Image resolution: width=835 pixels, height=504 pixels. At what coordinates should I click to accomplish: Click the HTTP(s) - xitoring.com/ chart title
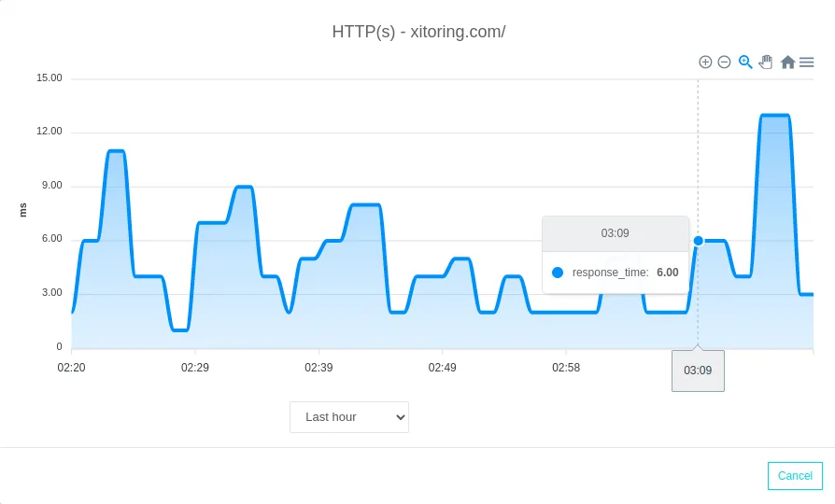[x=418, y=32]
